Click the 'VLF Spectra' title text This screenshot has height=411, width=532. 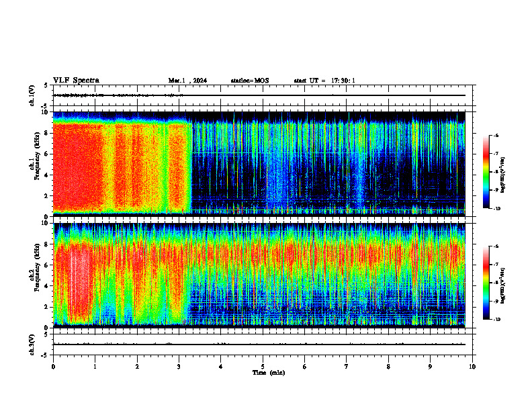(76, 81)
